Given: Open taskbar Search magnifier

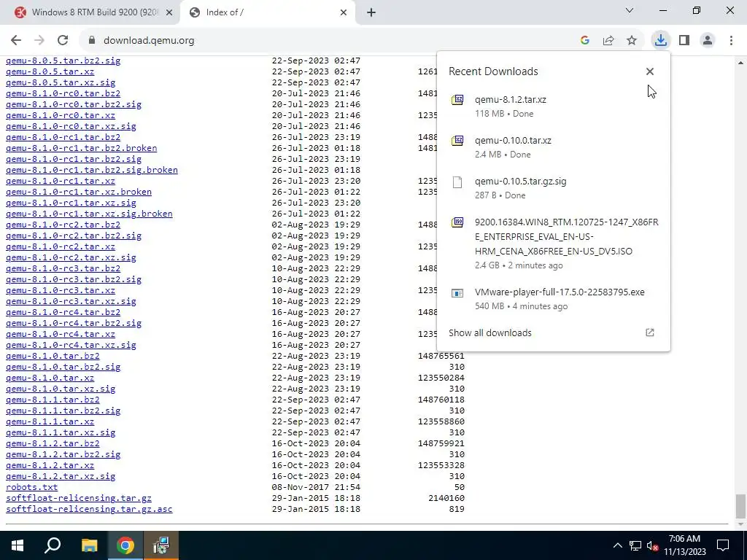Looking at the screenshot, I should 53,545.
